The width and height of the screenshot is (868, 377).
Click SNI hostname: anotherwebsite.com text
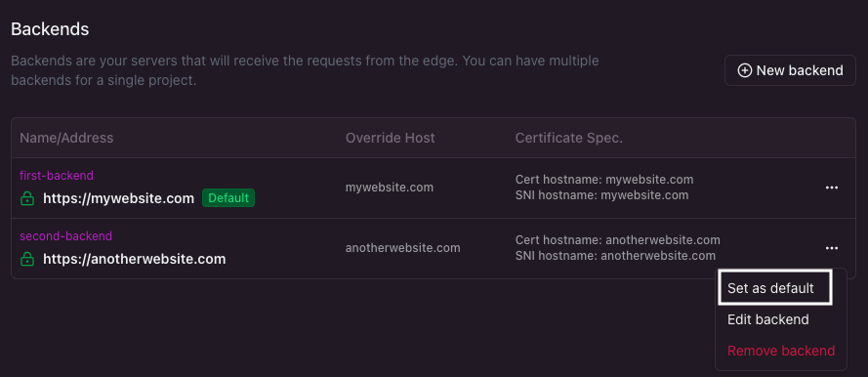pyautogui.click(x=615, y=256)
